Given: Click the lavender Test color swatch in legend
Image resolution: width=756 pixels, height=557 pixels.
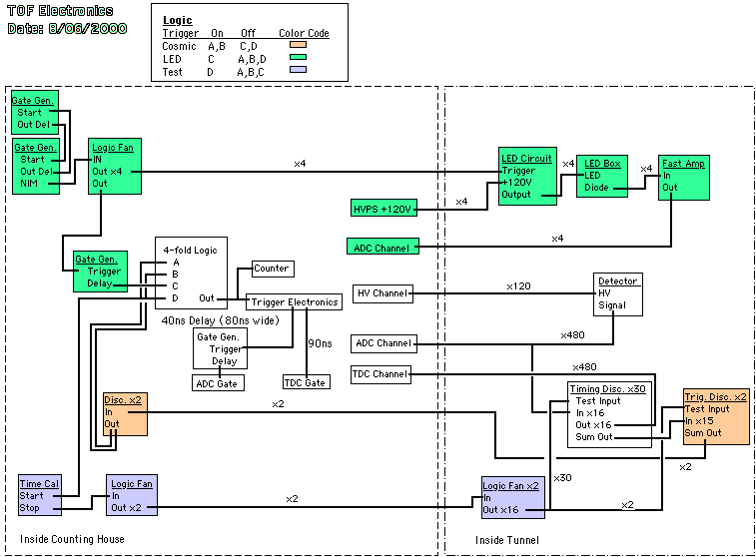Looking at the screenshot, I should [298, 70].
